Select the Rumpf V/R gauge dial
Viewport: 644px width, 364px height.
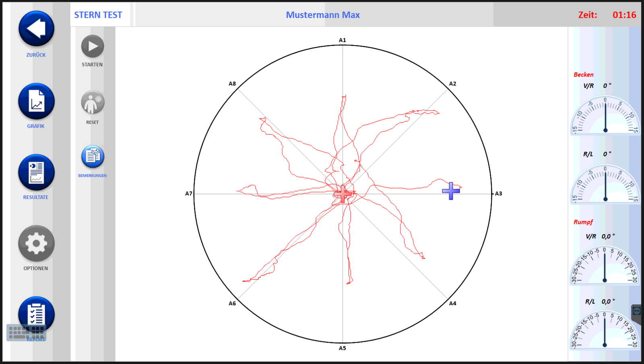click(x=605, y=266)
